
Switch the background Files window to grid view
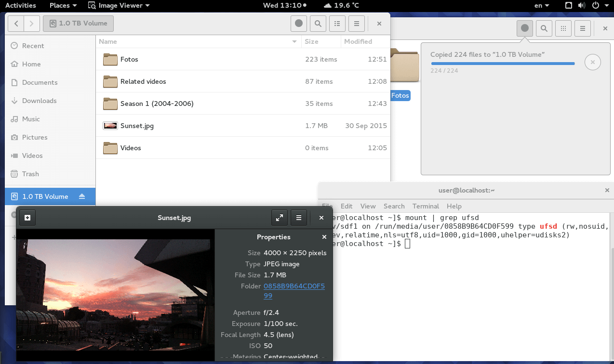[563, 28]
